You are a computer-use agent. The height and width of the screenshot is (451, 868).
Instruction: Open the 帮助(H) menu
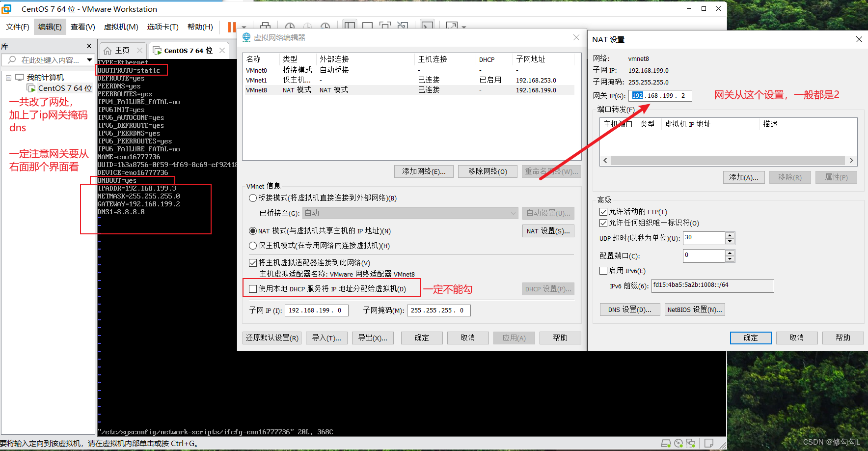tap(200, 27)
